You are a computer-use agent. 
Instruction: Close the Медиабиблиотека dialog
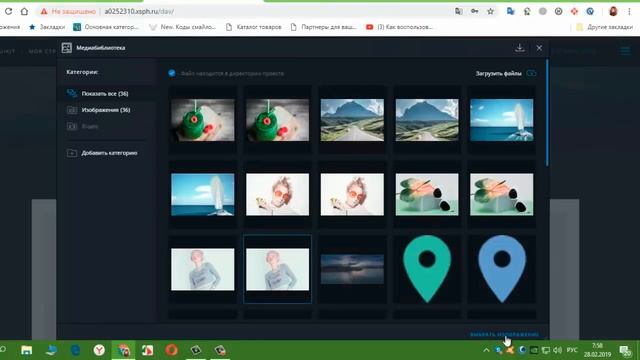539,48
